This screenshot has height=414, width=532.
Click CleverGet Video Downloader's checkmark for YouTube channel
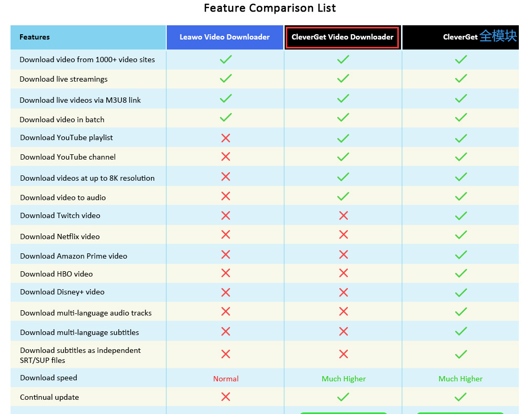343,157
